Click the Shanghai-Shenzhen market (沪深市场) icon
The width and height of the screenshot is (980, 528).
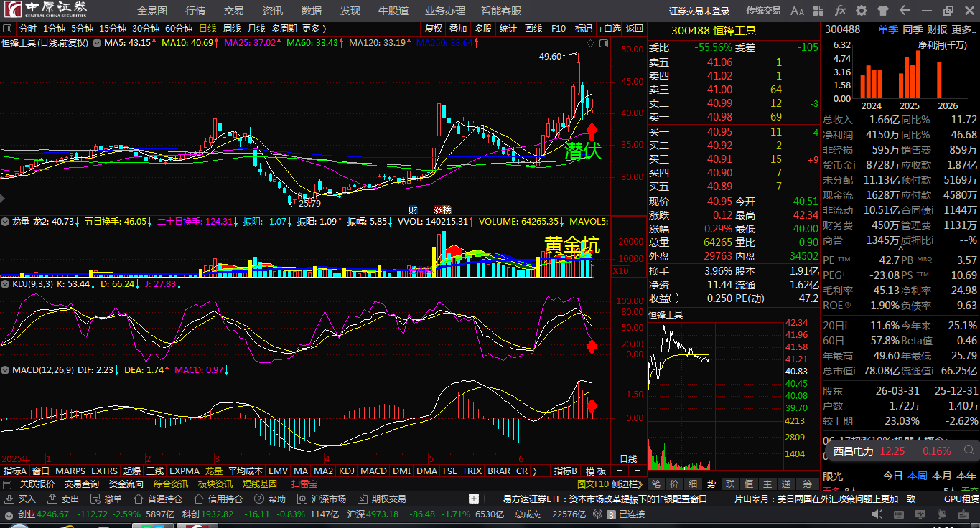point(302,499)
